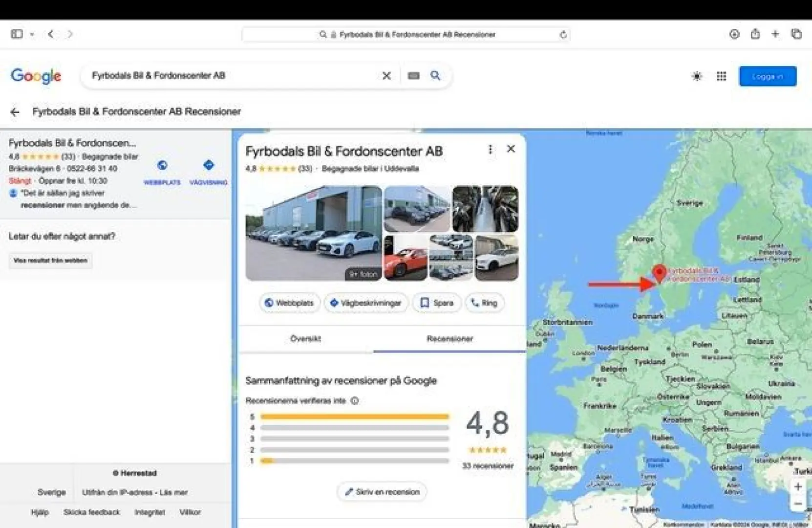The width and height of the screenshot is (812, 528).
Task: Open the on-screen keyboard input icon
Action: tap(413, 76)
